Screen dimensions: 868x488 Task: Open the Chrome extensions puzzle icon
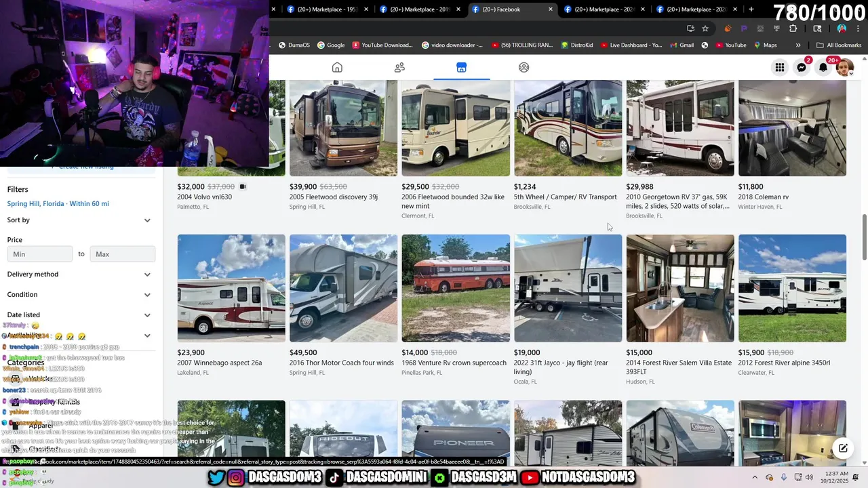793,28
